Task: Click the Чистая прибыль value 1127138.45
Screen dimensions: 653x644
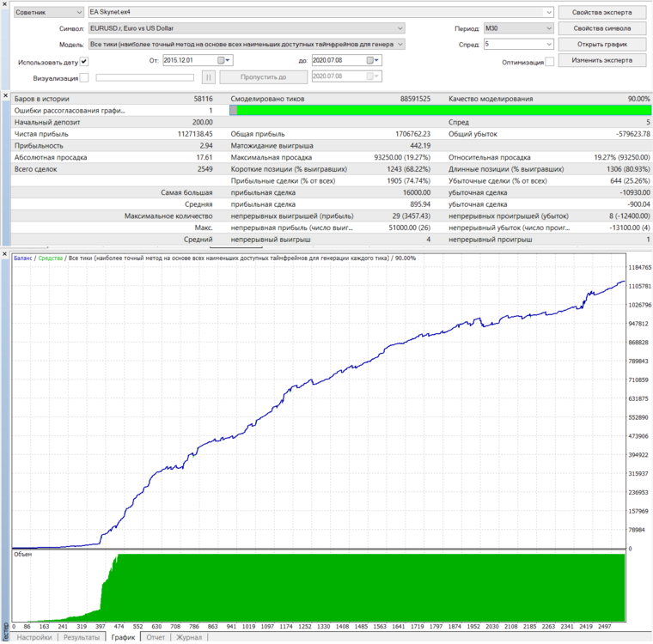Action: pos(195,134)
